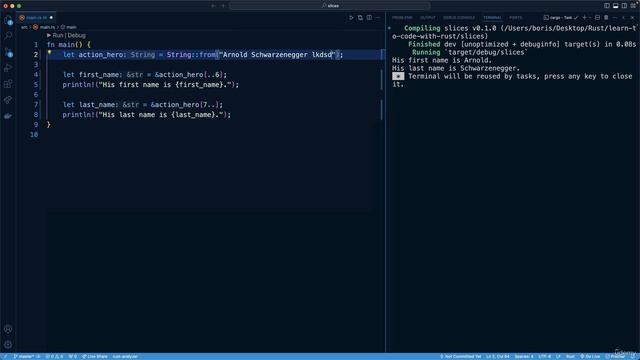Click first_name variable on line 4
Image resolution: width=640 pixels, height=360 pixels.
click(98, 75)
